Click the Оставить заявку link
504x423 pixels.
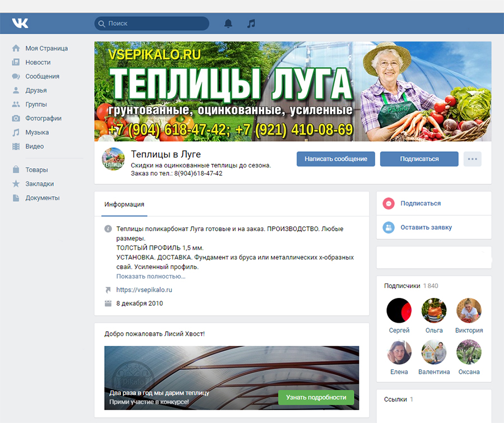pyautogui.click(x=426, y=227)
